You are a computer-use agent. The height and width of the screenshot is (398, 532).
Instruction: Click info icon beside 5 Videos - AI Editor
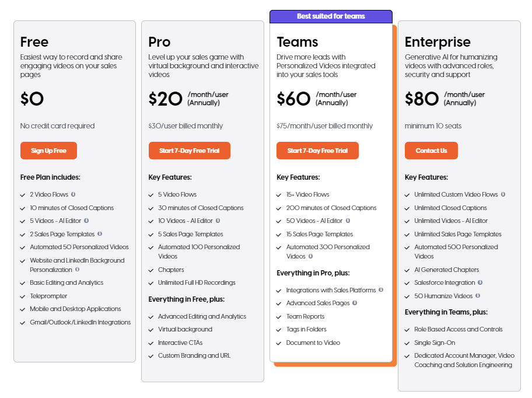(86, 221)
